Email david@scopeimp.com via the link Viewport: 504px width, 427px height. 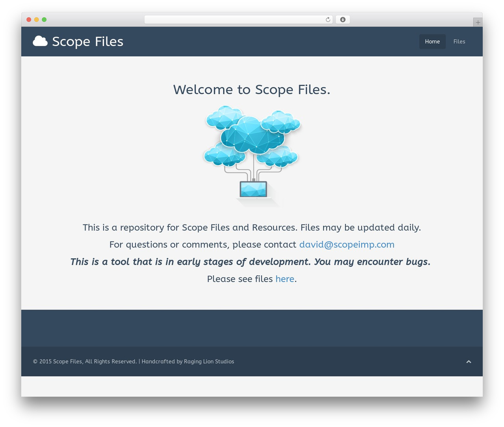(346, 245)
